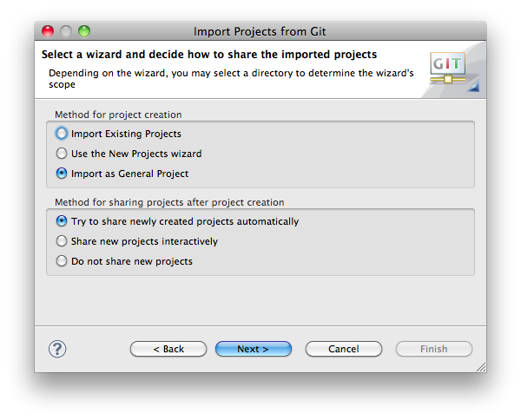Click the Method for project creation group label
Image resolution: width=521 pixels, height=420 pixels.
(118, 115)
